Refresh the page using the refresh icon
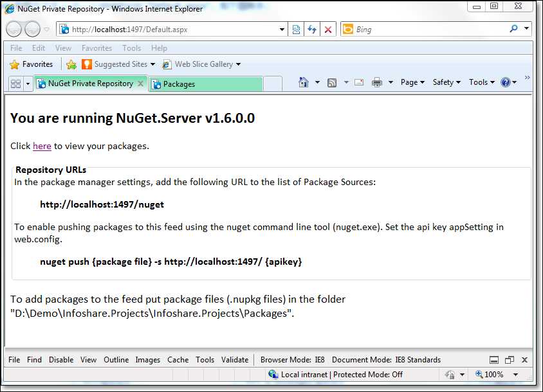The width and height of the screenshot is (543, 392). [312, 30]
